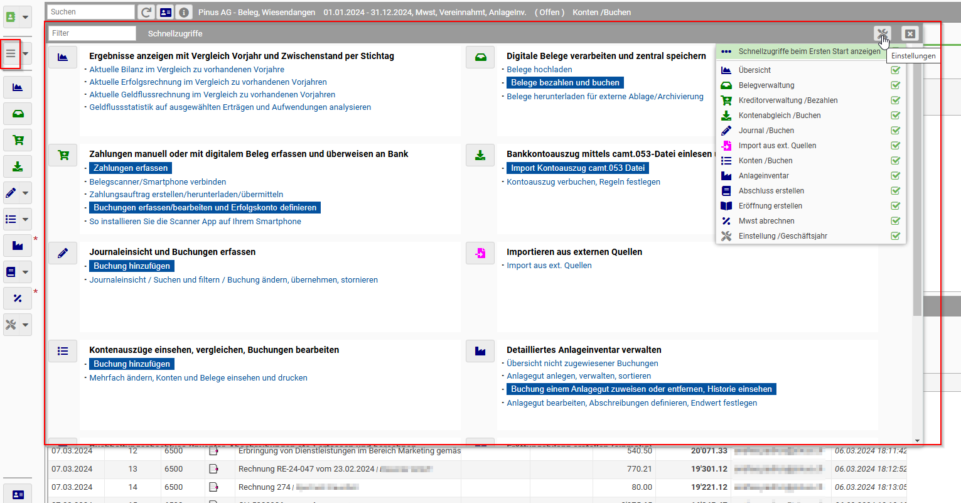Click the Zahlungen erfassen button

click(131, 168)
